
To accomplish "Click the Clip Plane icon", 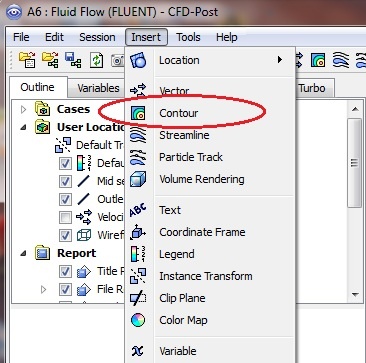I will click(138, 298).
